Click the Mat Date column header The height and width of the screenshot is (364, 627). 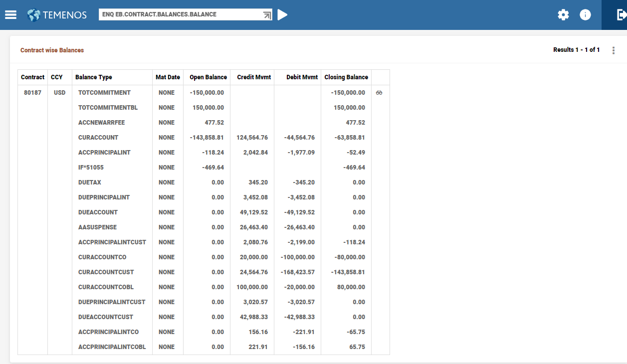point(168,77)
